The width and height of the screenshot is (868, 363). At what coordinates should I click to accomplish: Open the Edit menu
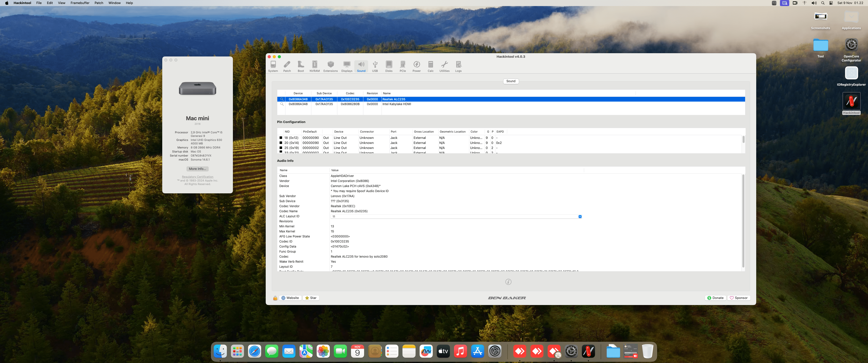(50, 3)
